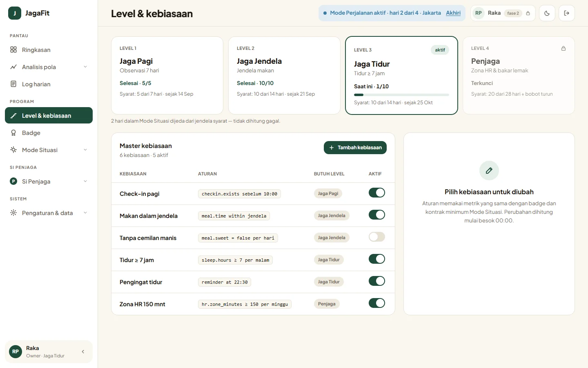This screenshot has height=368, width=588.
Task: Open the Level 2 Jaga Jendela card
Action: (x=284, y=76)
